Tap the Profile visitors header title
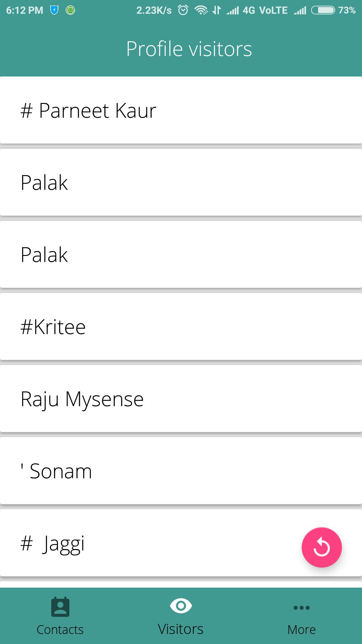 pos(189,49)
